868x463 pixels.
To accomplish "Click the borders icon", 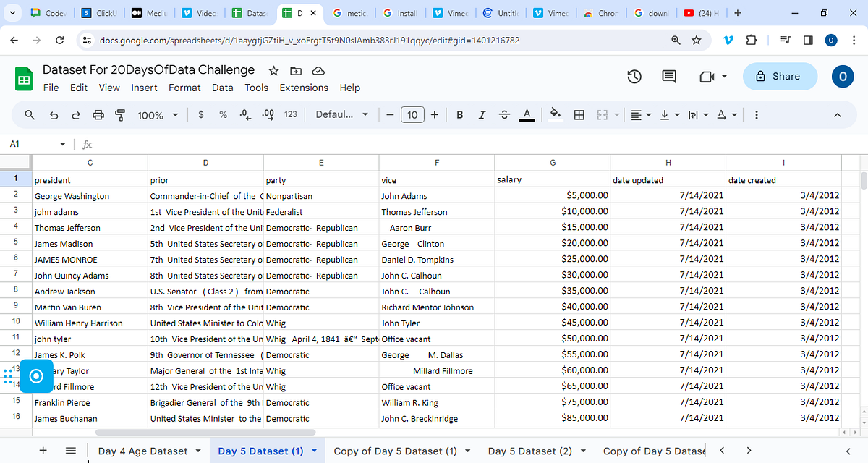I will 579,114.
